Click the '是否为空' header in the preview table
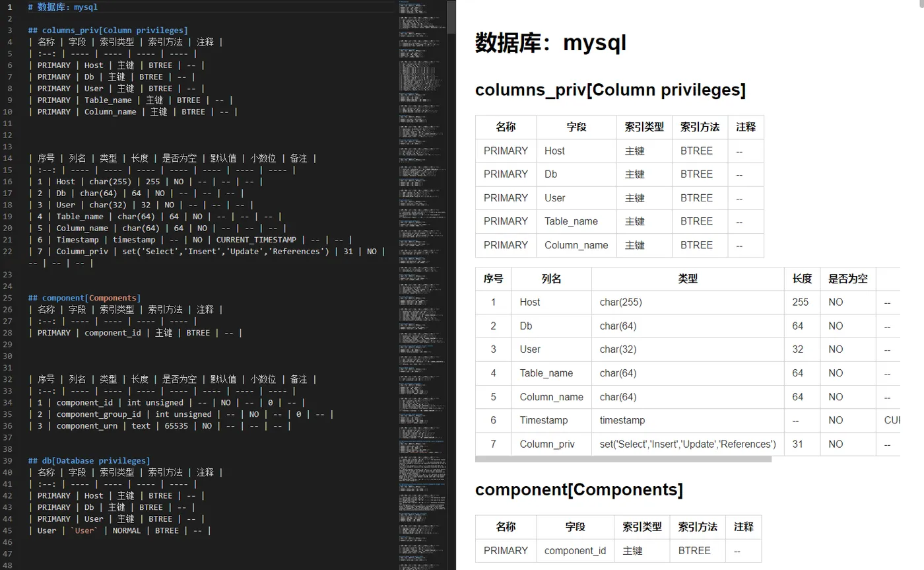Viewport: 924px width, 570px height. point(848,279)
